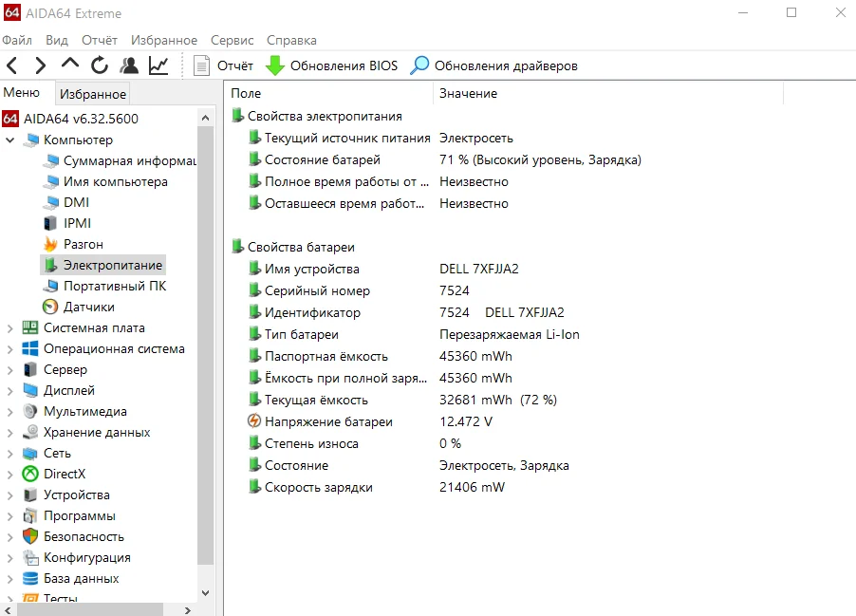
Task: Click the Безопасность shield icon
Action: [30, 536]
